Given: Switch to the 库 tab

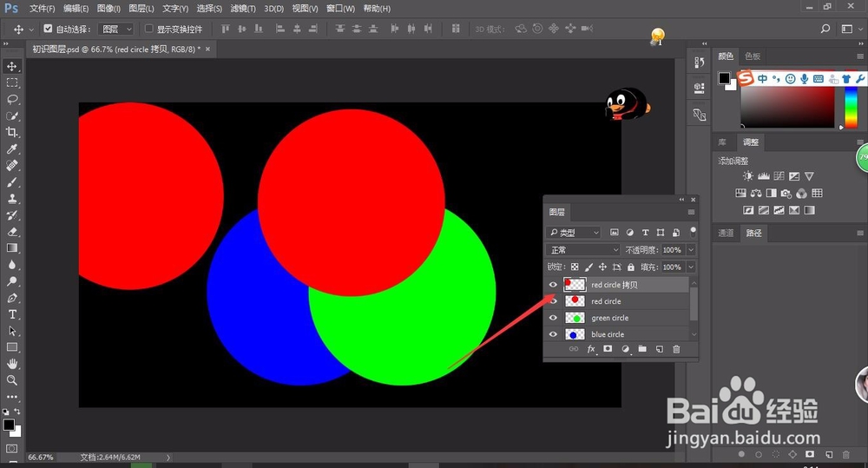Looking at the screenshot, I should (x=722, y=142).
